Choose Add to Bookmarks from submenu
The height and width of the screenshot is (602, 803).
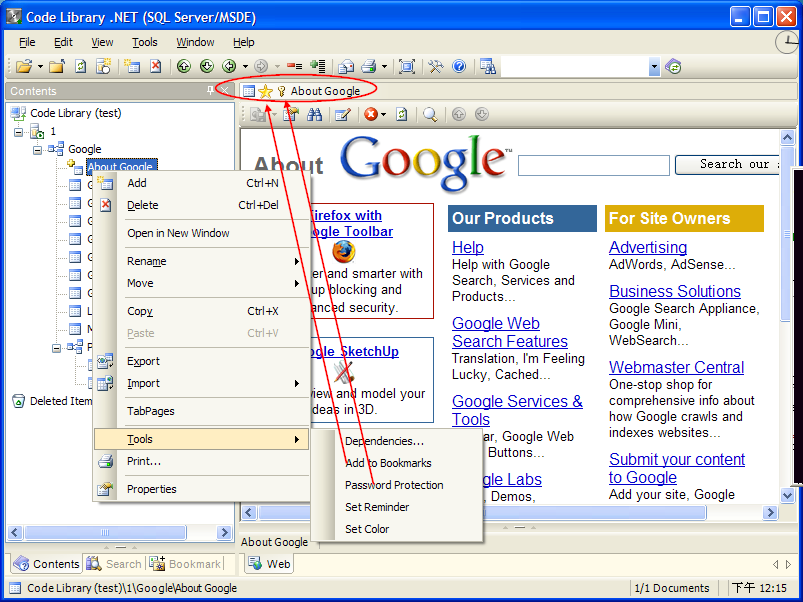tap(388, 463)
